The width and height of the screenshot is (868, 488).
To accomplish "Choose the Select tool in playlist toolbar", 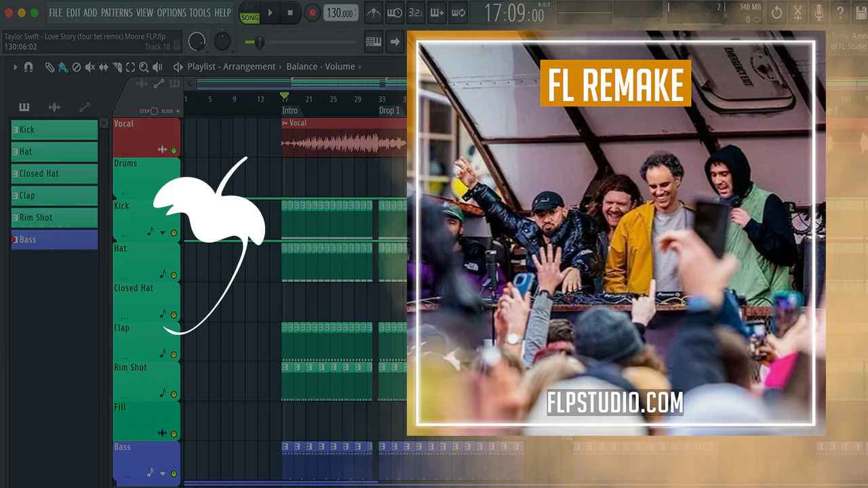I will [x=130, y=67].
